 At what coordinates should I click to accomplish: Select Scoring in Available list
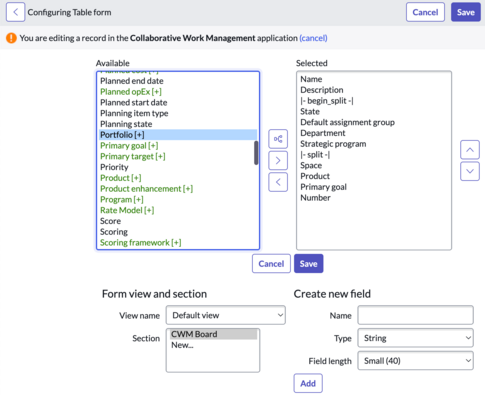(x=178, y=232)
